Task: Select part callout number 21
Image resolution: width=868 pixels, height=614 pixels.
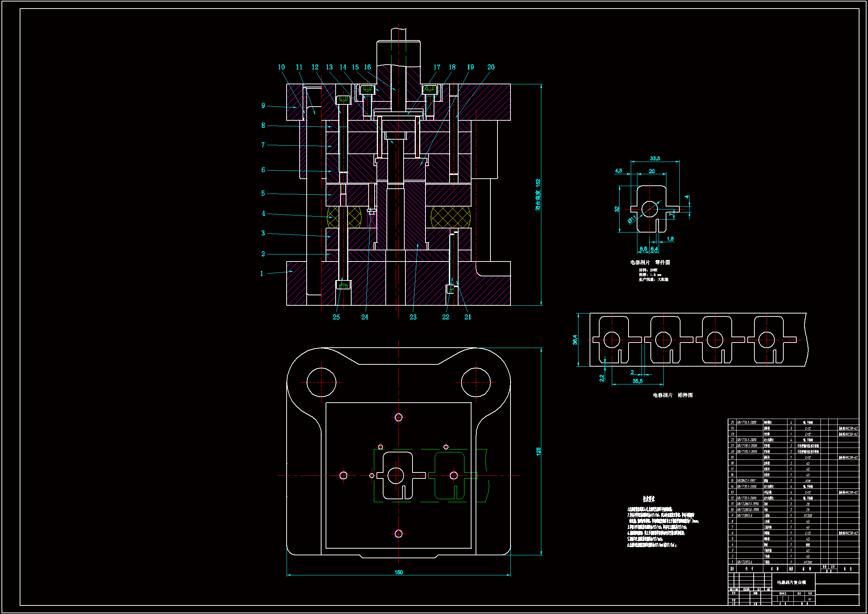Action: (468, 318)
